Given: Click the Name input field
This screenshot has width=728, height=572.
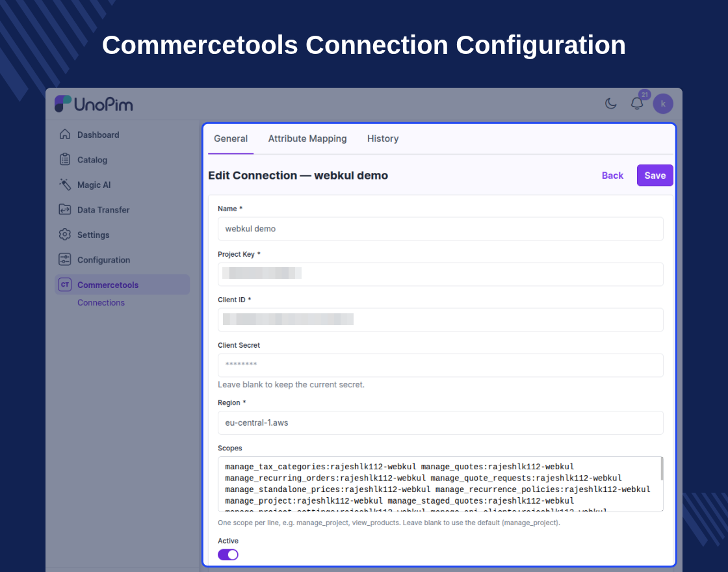Looking at the screenshot, I should pyautogui.click(x=441, y=229).
